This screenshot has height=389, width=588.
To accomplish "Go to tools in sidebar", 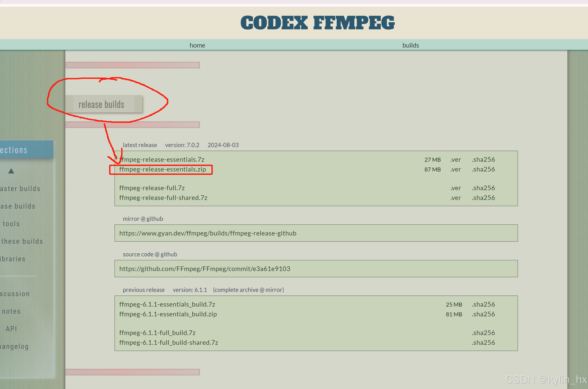I will pyautogui.click(x=11, y=224).
